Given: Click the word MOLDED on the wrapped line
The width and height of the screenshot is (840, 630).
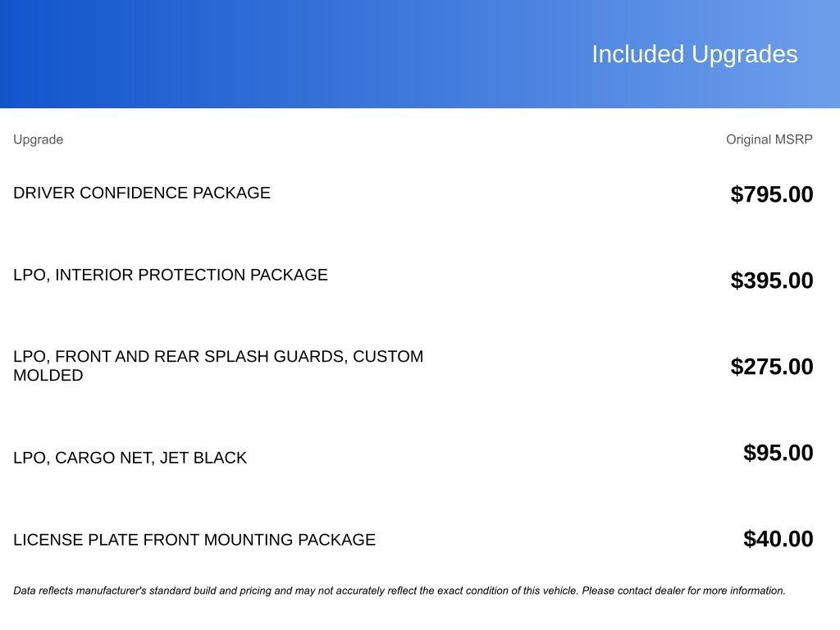Looking at the screenshot, I should click(48, 376).
